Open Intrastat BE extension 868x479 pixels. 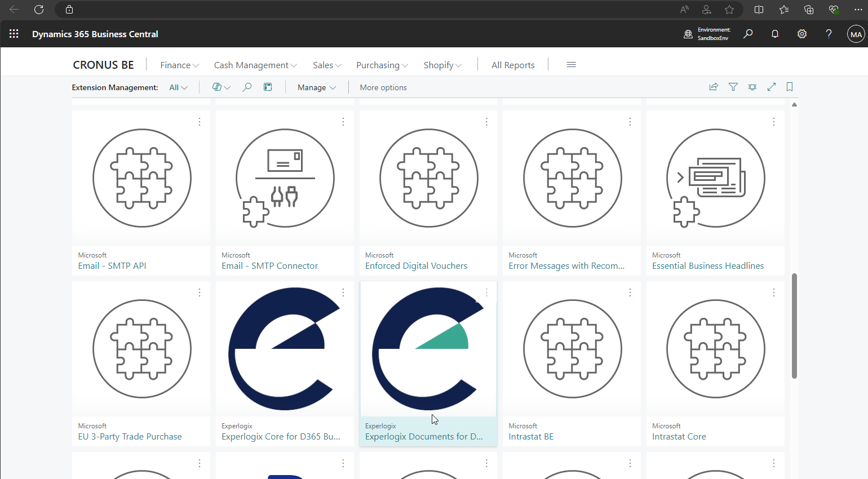coord(531,437)
